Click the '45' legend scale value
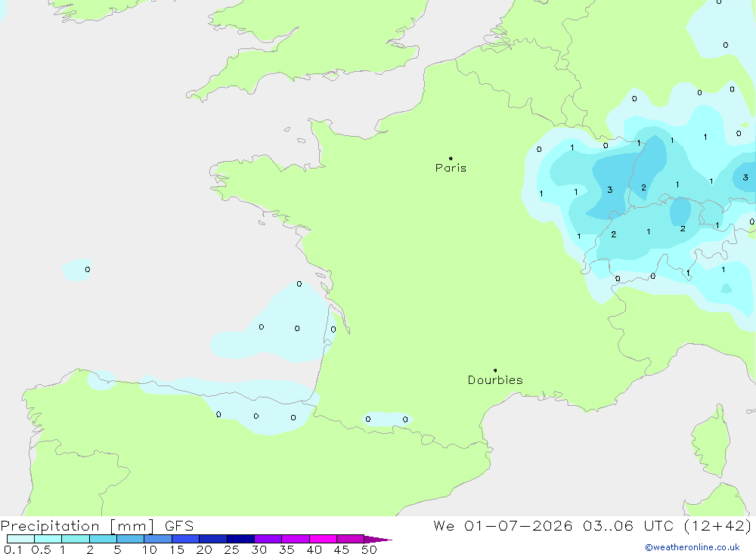This screenshot has width=756, height=554. (342, 549)
